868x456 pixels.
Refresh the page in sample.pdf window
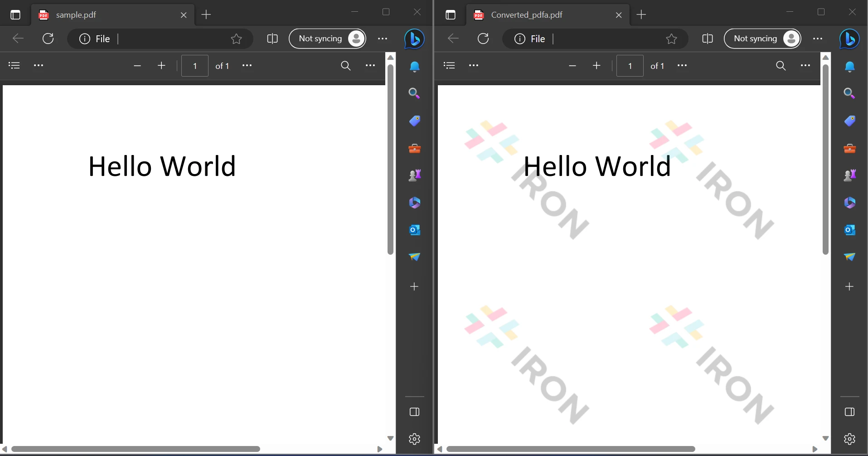[48, 39]
